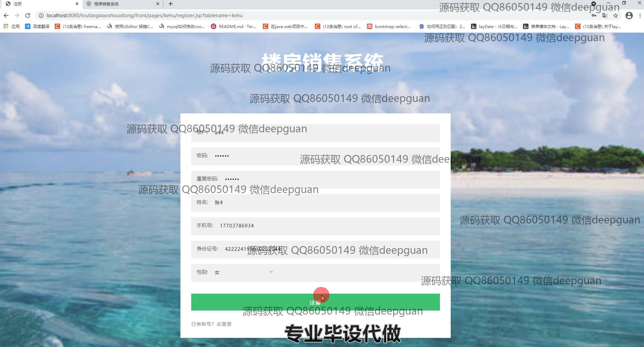The image size is (644, 347).
Task: Expand the 性别 gender dropdown
Action: click(244, 272)
